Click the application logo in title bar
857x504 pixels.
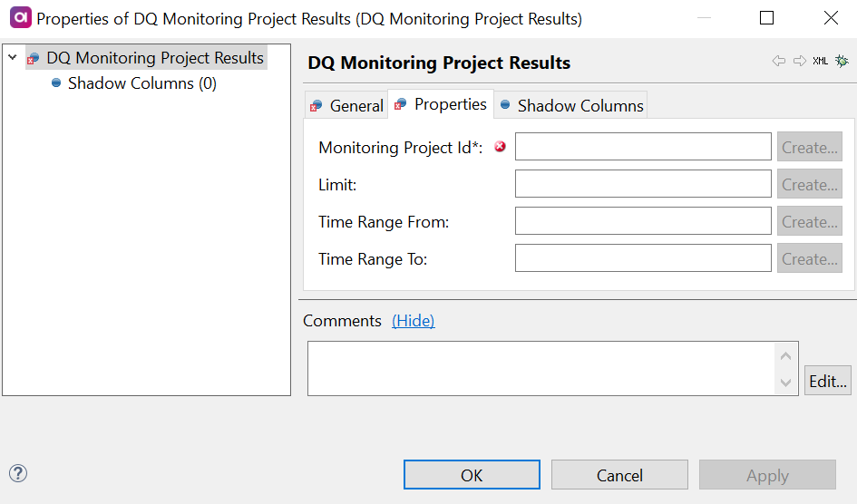click(20, 18)
